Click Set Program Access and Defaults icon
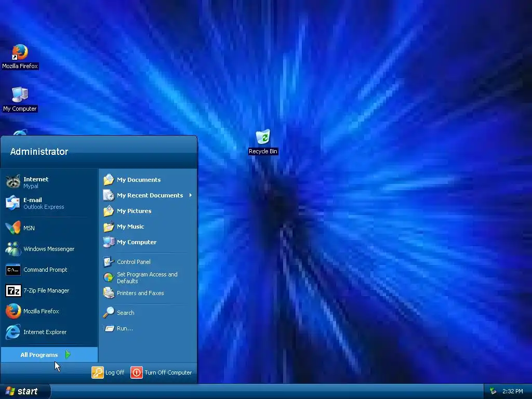 coord(109,277)
